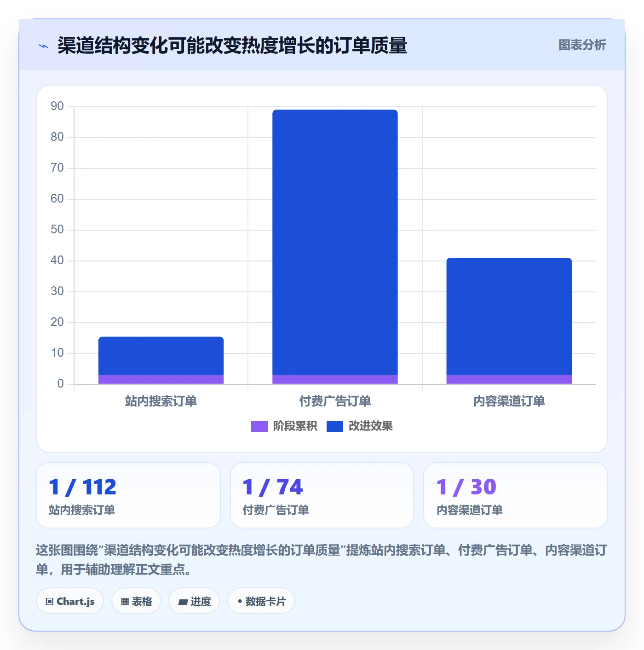
Task: Click the 付费广告订单 x-axis label
Action: click(335, 401)
